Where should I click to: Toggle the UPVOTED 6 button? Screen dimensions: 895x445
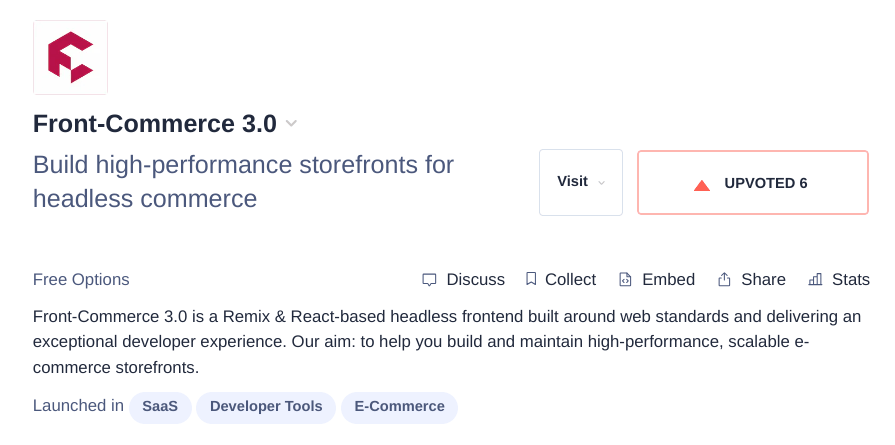pos(753,183)
